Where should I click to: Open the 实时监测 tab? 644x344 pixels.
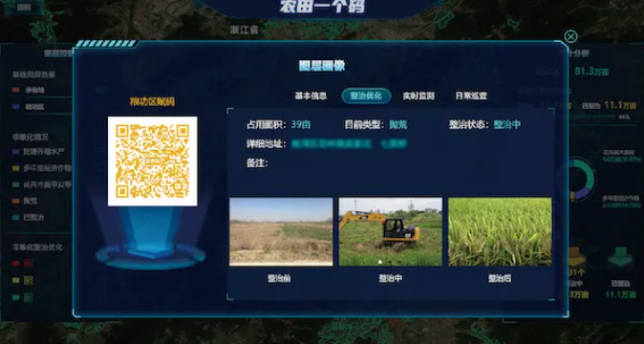coord(419,97)
